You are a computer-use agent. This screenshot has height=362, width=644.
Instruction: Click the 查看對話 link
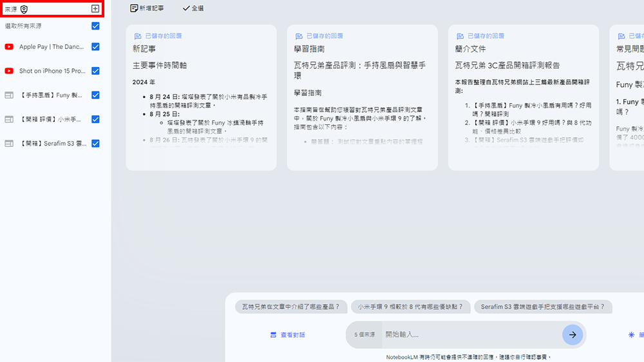287,335
